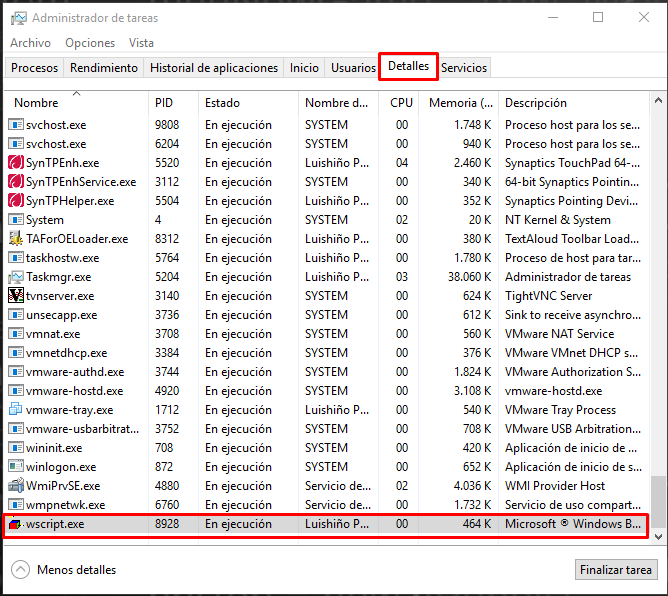Screen dimensions: 668x596
Task: Click the tvnserver.exe TightVNC icon
Action: point(16,296)
